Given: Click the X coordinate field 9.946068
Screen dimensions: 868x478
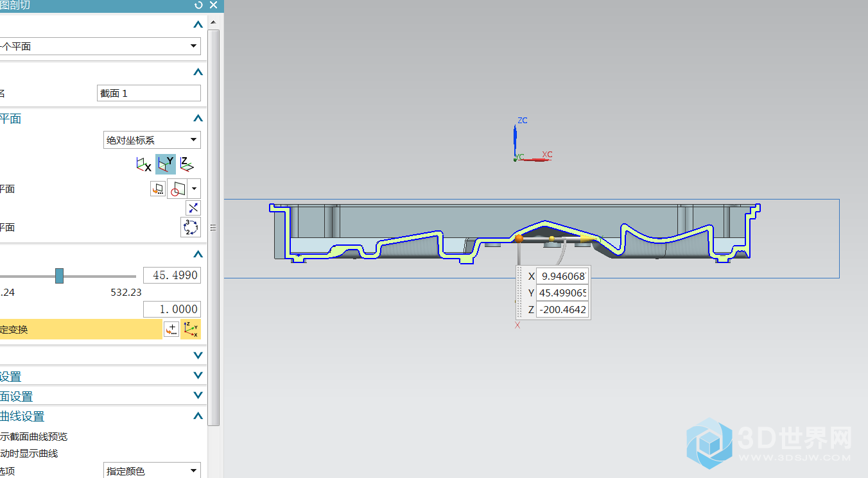Looking at the screenshot, I should 562,276.
